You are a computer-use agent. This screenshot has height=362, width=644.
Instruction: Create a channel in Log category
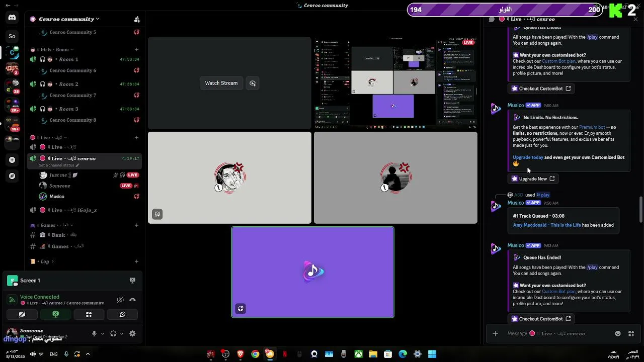[136, 261]
